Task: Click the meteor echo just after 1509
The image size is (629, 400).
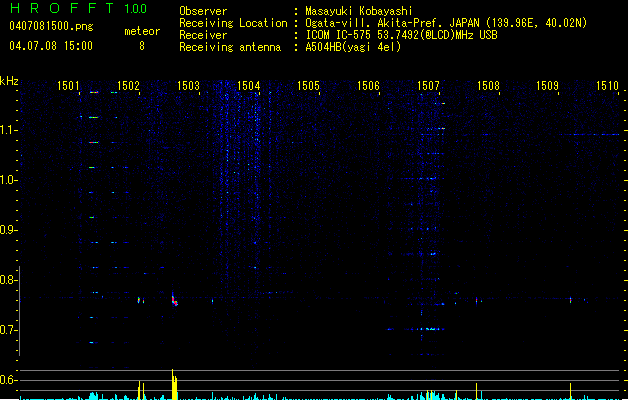Action: coord(570,300)
